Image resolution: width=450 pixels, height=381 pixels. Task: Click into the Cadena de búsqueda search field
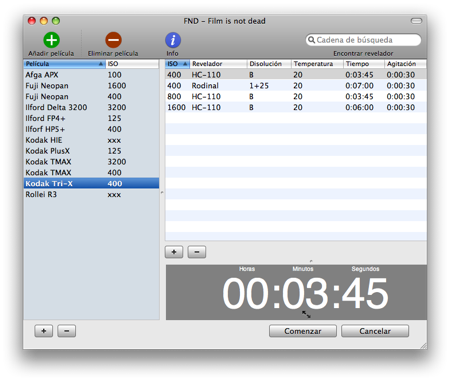(x=363, y=40)
